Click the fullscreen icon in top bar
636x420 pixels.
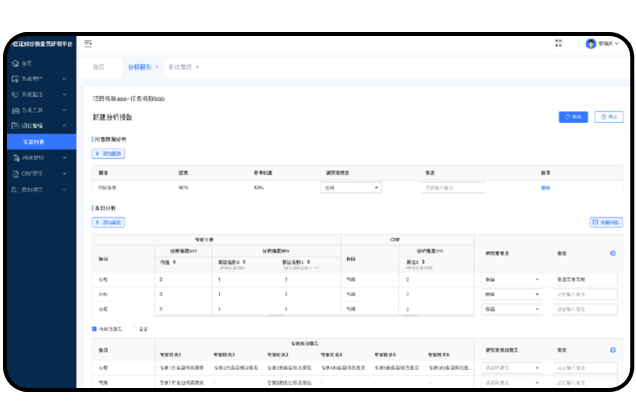point(558,43)
